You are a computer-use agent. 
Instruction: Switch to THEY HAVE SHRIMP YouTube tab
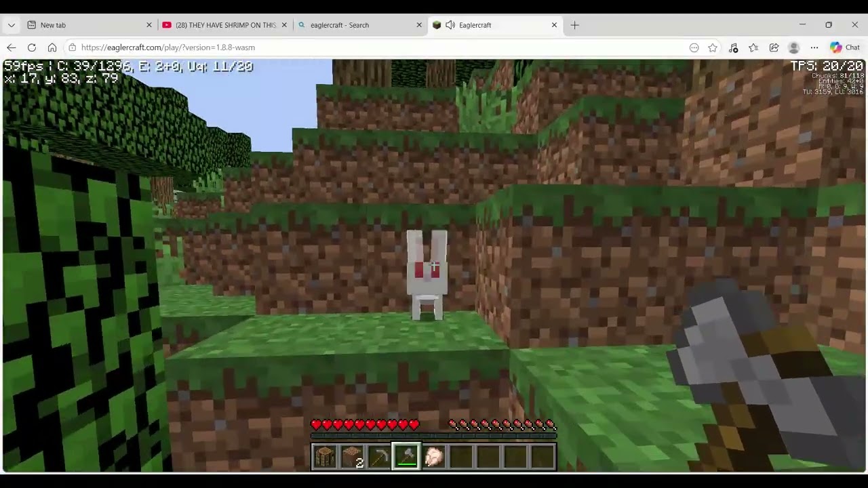(225, 25)
